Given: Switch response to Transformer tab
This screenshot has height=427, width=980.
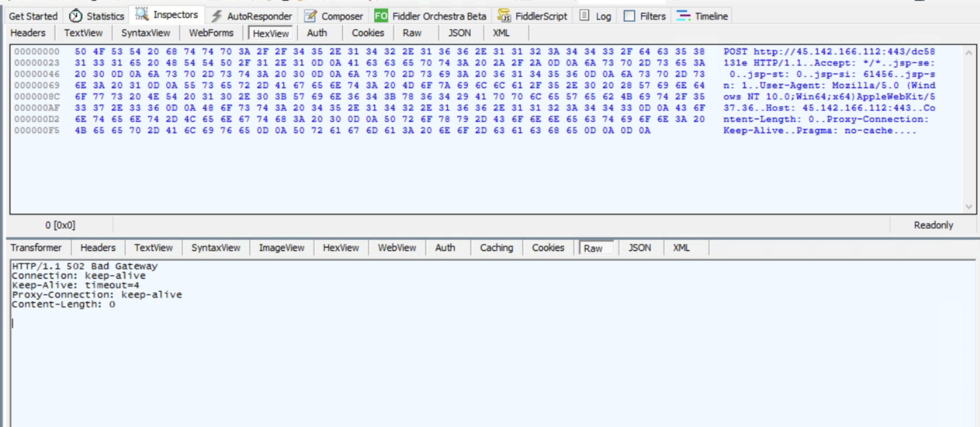Looking at the screenshot, I should [x=36, y=248].
